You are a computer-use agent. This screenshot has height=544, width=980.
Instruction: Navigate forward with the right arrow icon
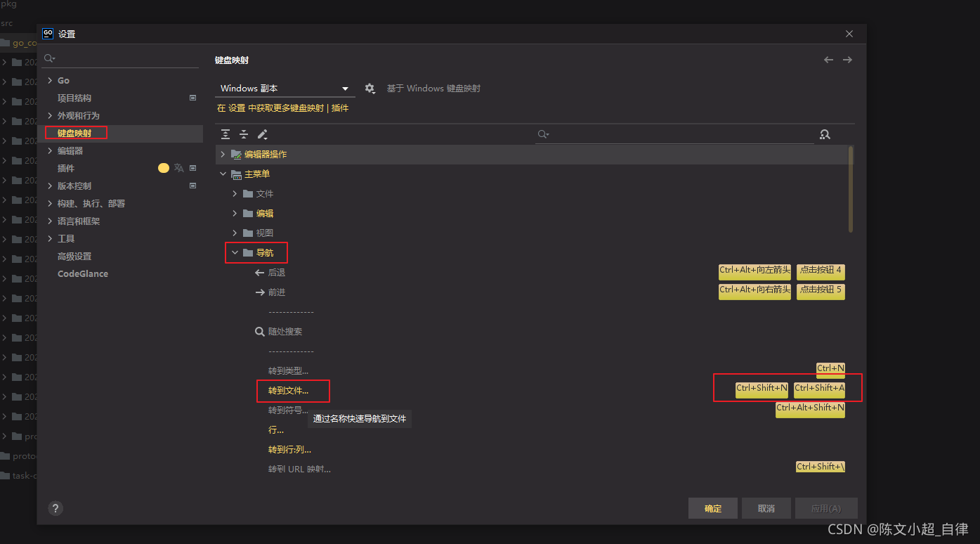click(x=847, y=60)
